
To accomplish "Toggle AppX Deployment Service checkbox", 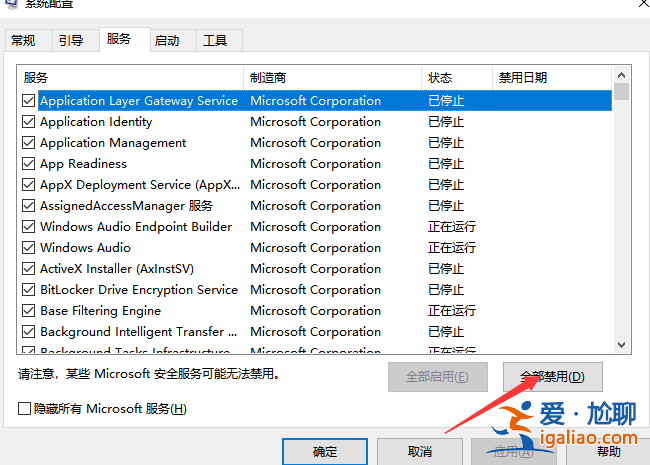I will (28, 185).
